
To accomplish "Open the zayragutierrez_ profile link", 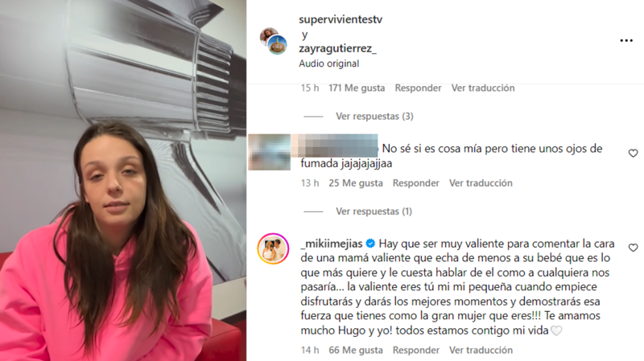I will pyautogui.click(x=337, y=48).
